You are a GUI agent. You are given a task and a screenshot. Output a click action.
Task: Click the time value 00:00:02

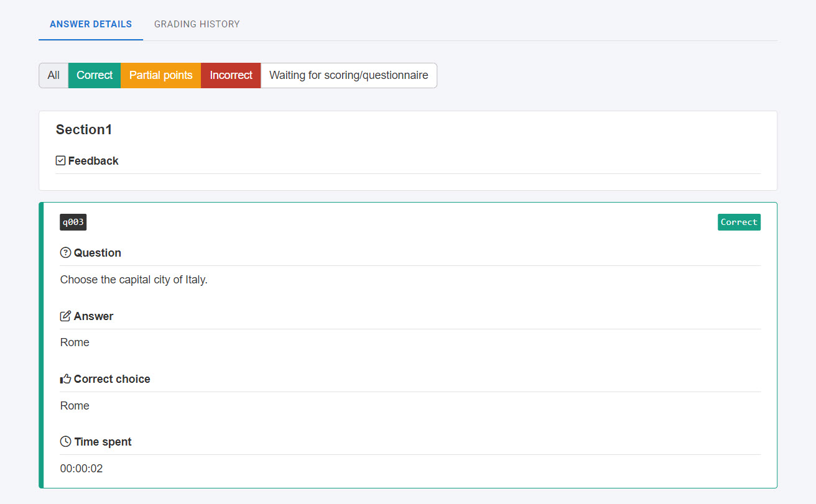81,469
